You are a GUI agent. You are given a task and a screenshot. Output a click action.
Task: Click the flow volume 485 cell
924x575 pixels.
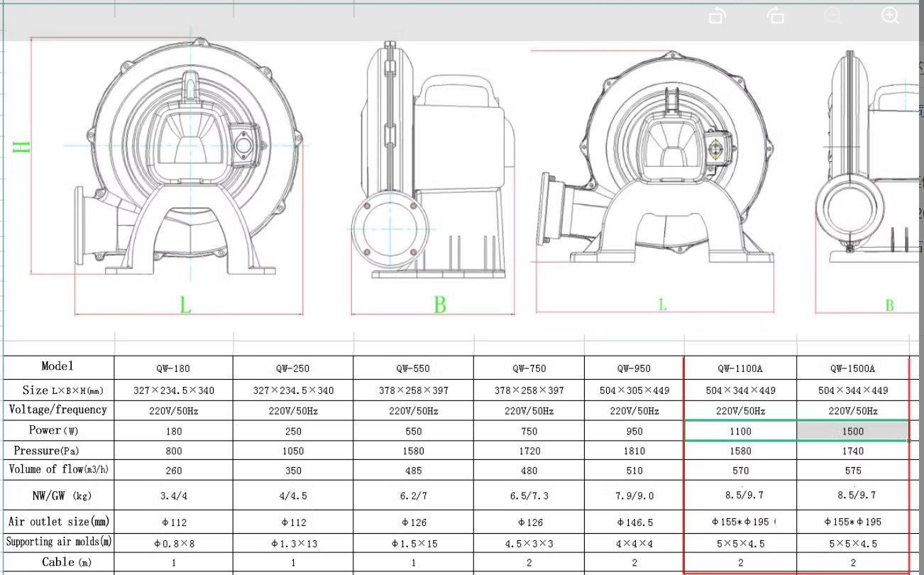click(x=413, y=470)
